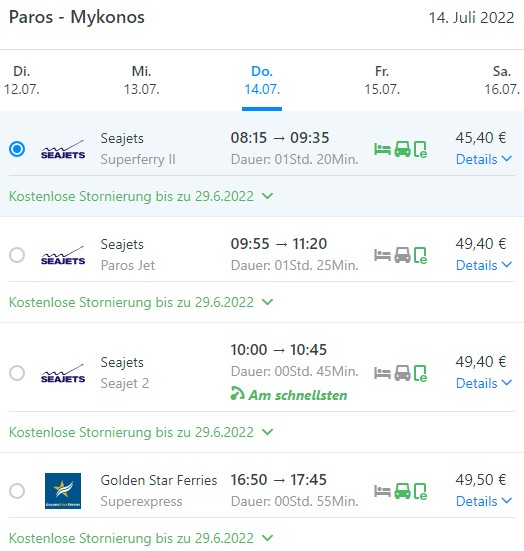
Task: Expand Details for the 49,50 € Superexpress
Action: 484,501
